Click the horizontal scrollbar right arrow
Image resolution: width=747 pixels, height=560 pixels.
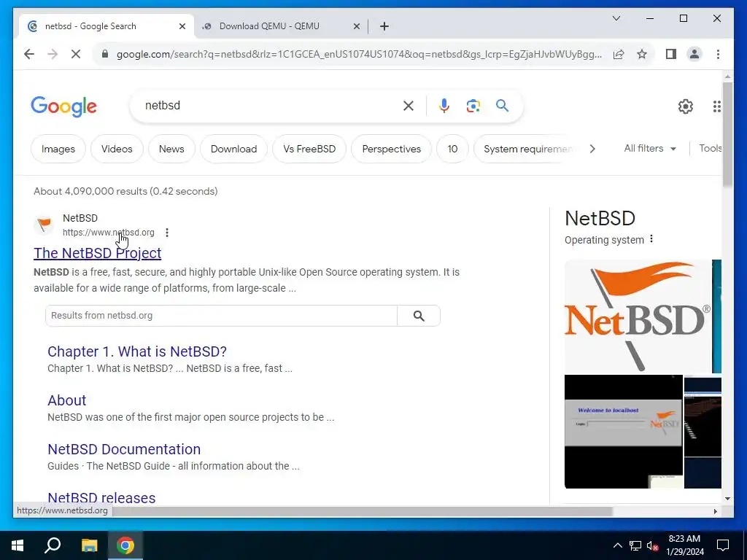click(x=715, y=511)
